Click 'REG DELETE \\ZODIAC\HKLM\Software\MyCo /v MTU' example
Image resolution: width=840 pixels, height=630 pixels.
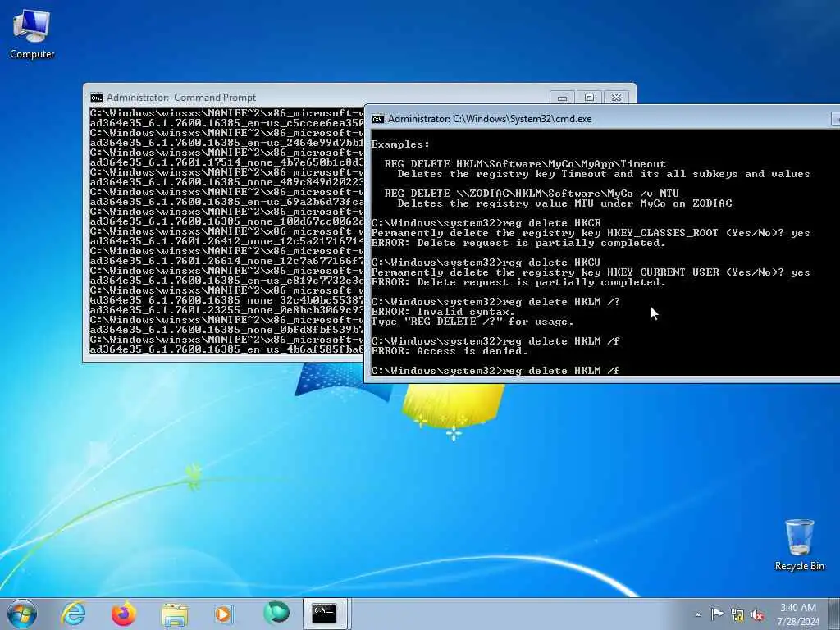[x=532, y=194]
